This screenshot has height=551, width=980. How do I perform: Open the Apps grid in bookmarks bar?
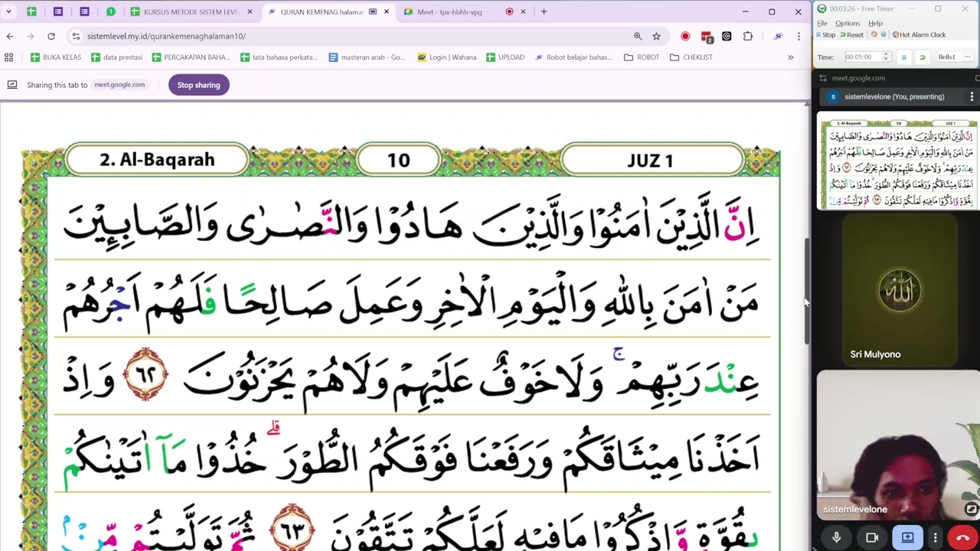9,57
